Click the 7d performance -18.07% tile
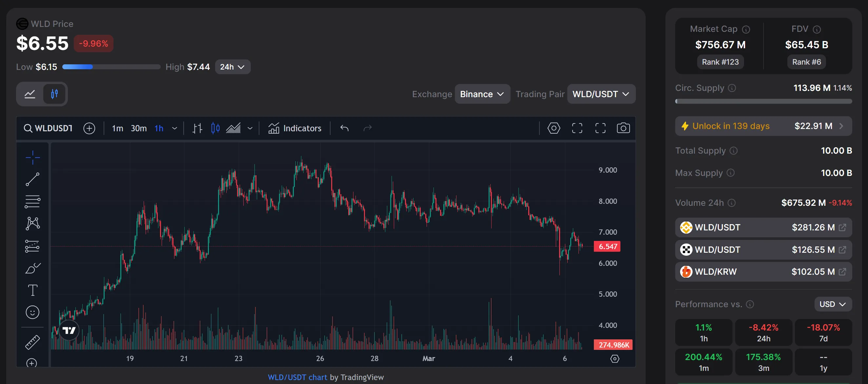Screen dimensions: 868x384 coord(823,332)
